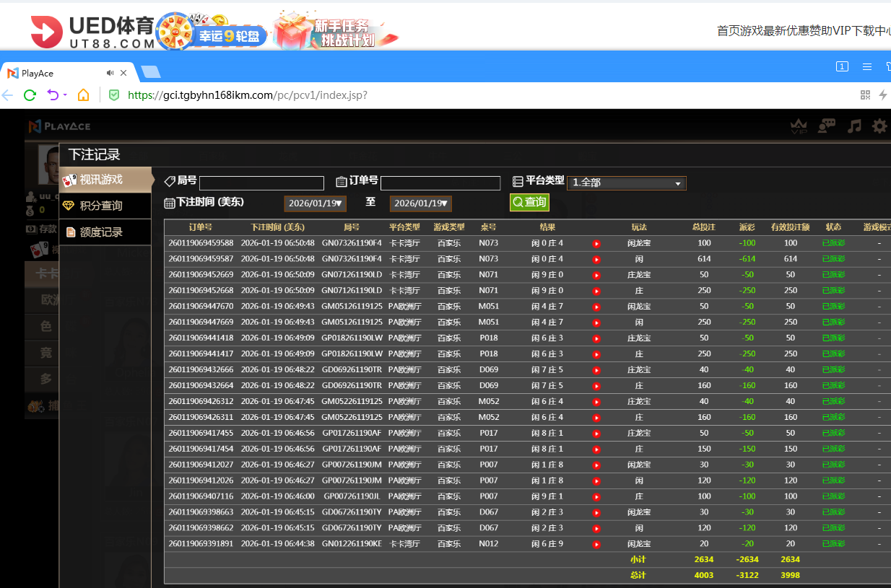Open the settings gear in the PlayAce toolbar
The height and width of the screenshot is (588, 891).
(879, 126)
